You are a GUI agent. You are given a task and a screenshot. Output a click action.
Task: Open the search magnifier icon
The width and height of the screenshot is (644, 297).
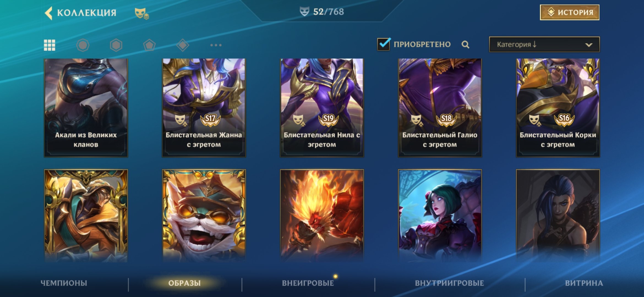(465, 45)
